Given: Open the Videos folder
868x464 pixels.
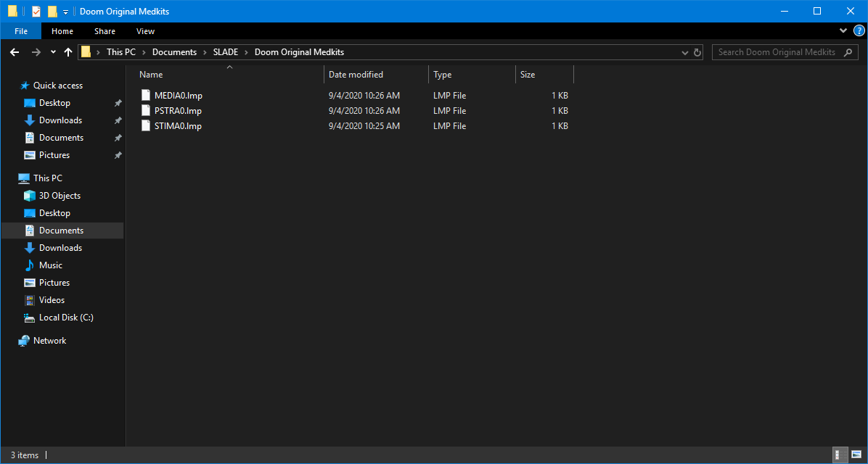Looking at the screenshot, I should 52,299.
